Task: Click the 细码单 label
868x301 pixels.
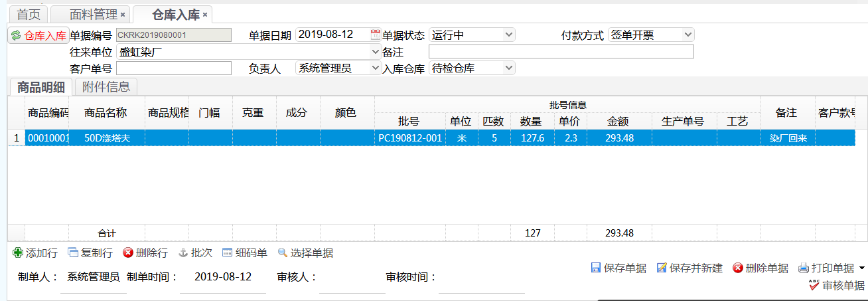Action: (251, 252)
